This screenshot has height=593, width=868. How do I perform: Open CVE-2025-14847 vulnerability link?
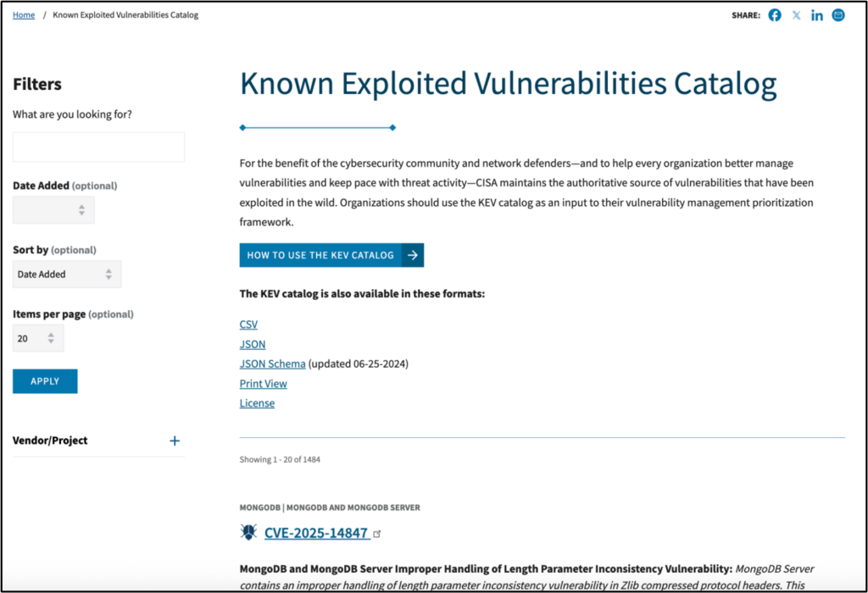316,534
